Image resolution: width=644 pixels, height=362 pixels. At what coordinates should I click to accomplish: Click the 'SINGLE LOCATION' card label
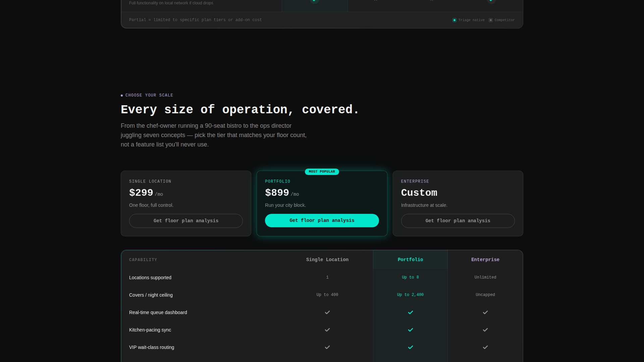coord(150,181)
